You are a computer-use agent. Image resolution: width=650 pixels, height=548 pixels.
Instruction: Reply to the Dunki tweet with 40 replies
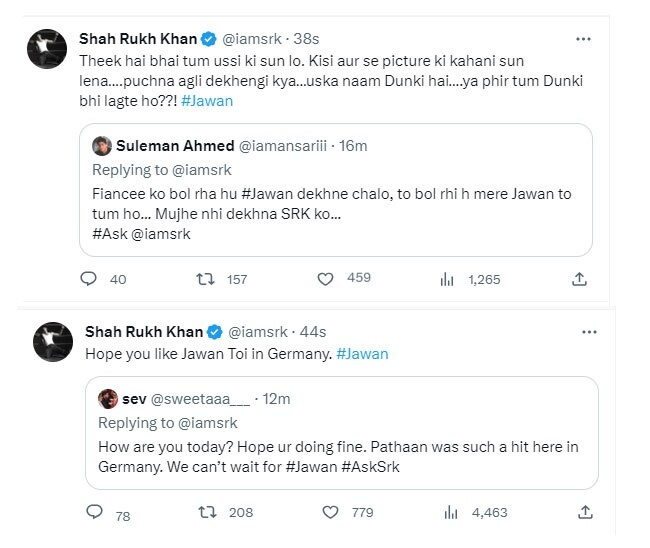pyautogui.click(x=88, y=279)
